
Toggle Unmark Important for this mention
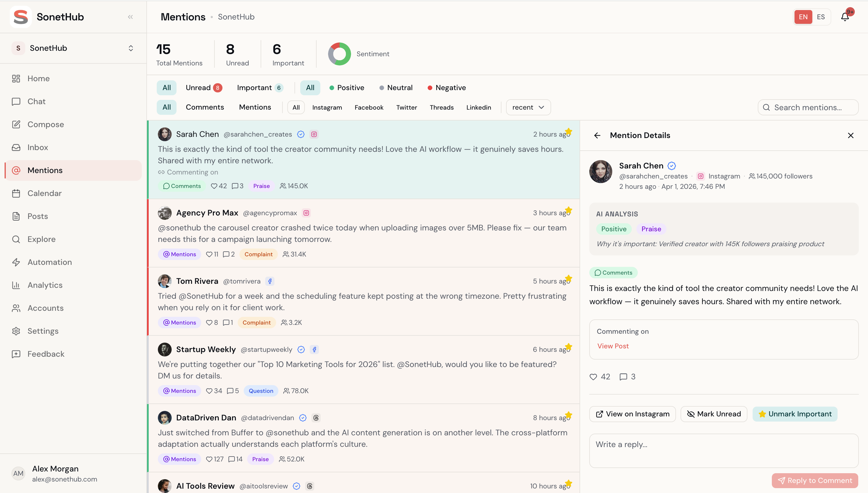(x=795, y=414)
